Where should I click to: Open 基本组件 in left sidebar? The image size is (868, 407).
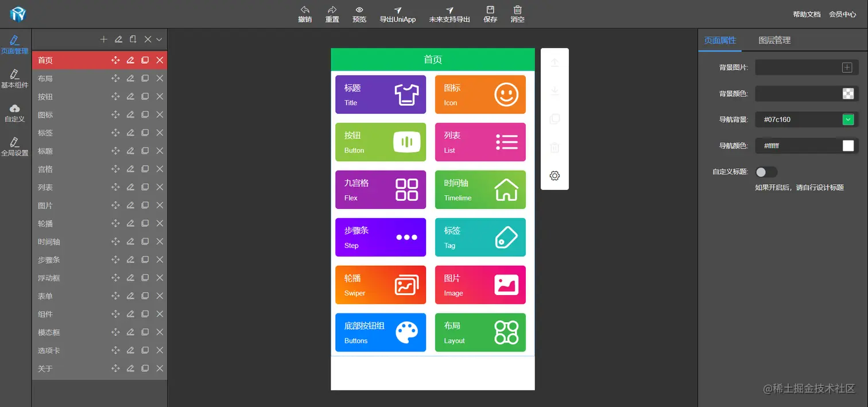[15, 79]
